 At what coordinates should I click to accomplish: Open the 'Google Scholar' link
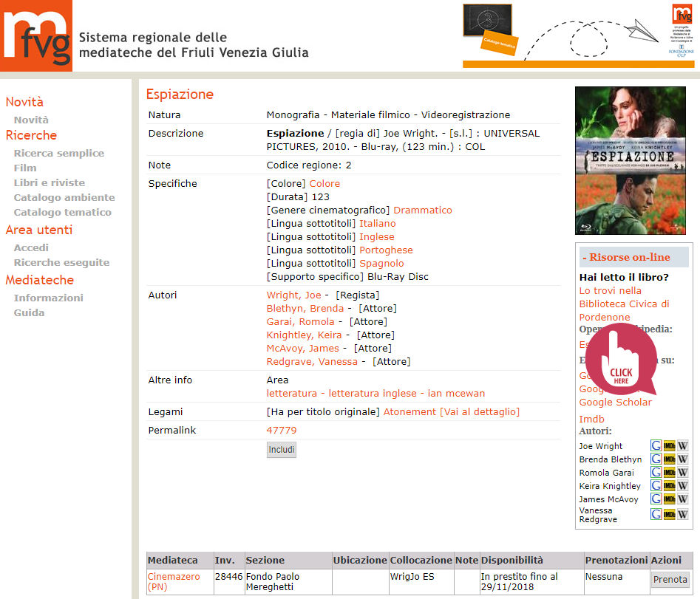(615, 402)
